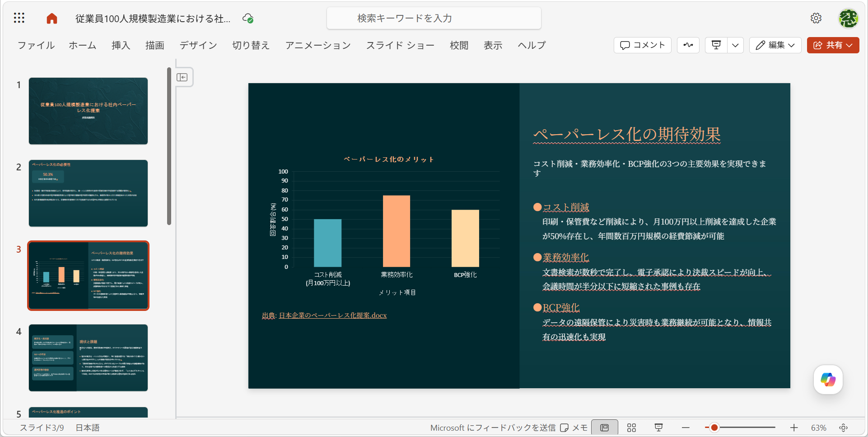Image resolution: width=868 pixels, height=437 pixels.
Task: Zoom in with the plus button
Action: pos(794,428)
